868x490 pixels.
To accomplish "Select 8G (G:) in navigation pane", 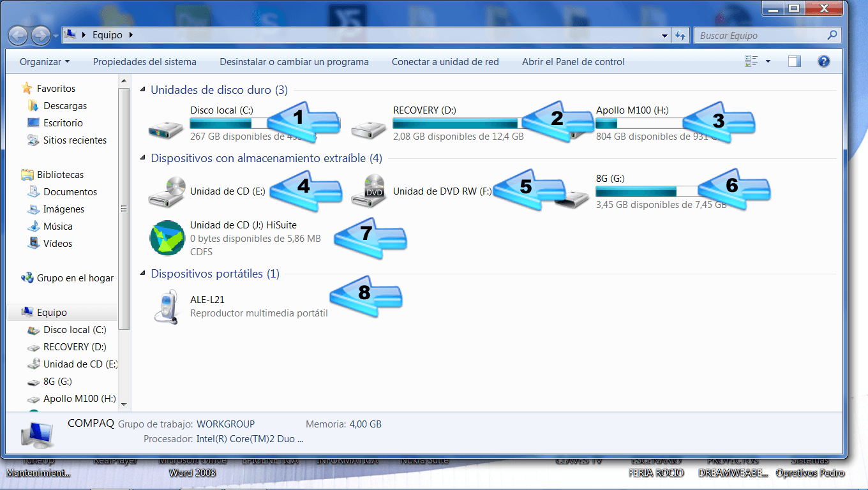I will (x=57, y=381).
